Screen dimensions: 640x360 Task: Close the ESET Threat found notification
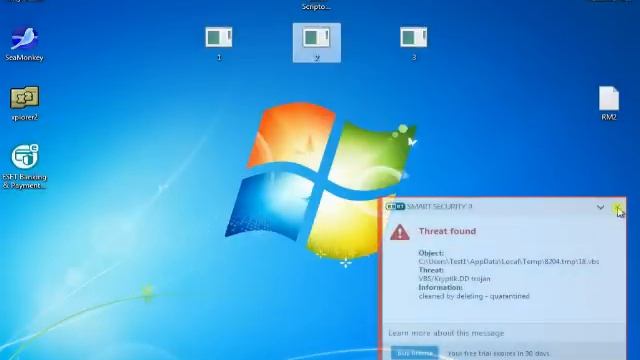click(618, 208)
